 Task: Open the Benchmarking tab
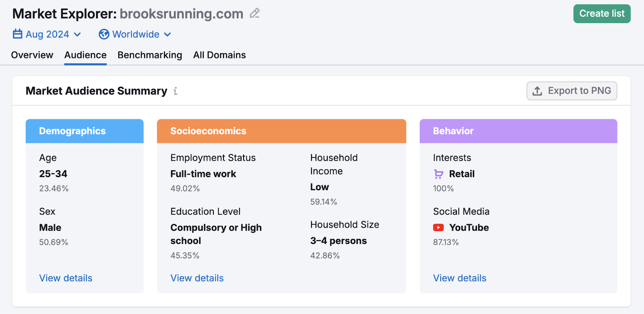(x=150, y=55)
